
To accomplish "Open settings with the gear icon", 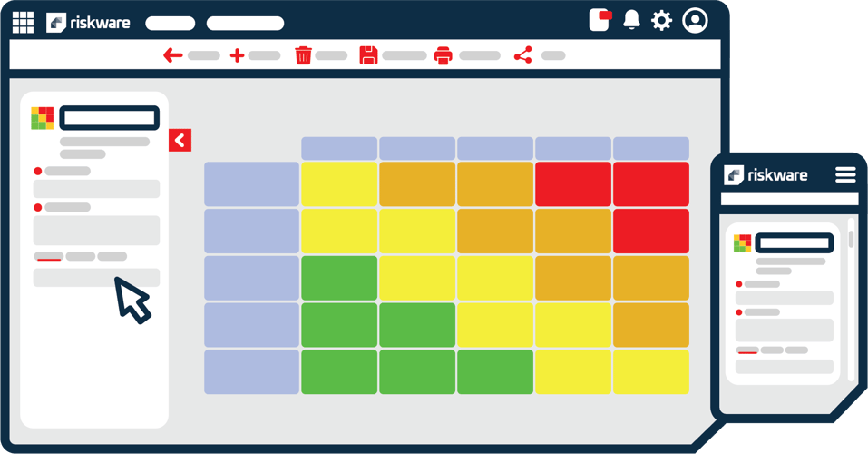I will pyautogui.click(x=662, y=20).
